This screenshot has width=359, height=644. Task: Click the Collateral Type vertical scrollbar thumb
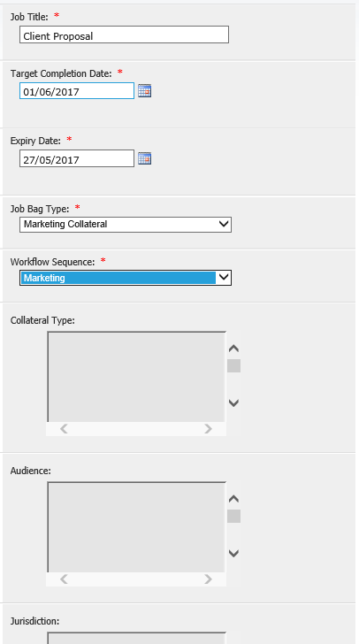coord(233,365)
